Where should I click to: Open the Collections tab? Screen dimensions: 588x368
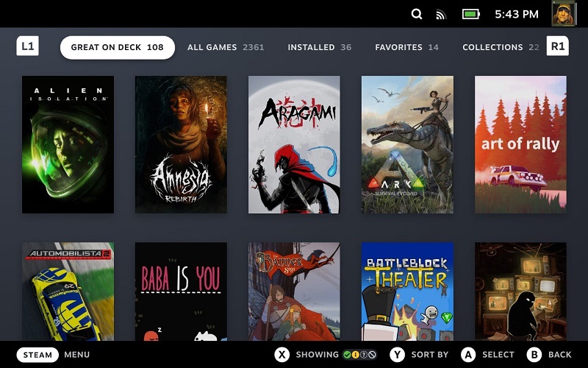coord(501,47)
